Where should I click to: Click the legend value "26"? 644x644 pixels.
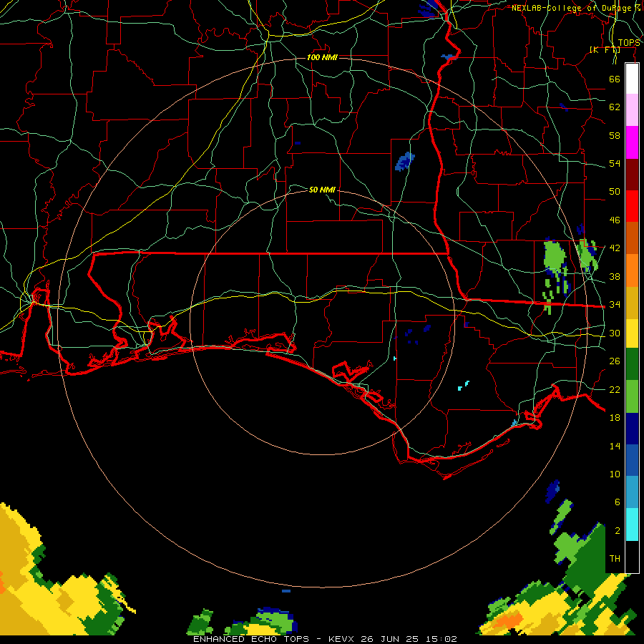615,361
